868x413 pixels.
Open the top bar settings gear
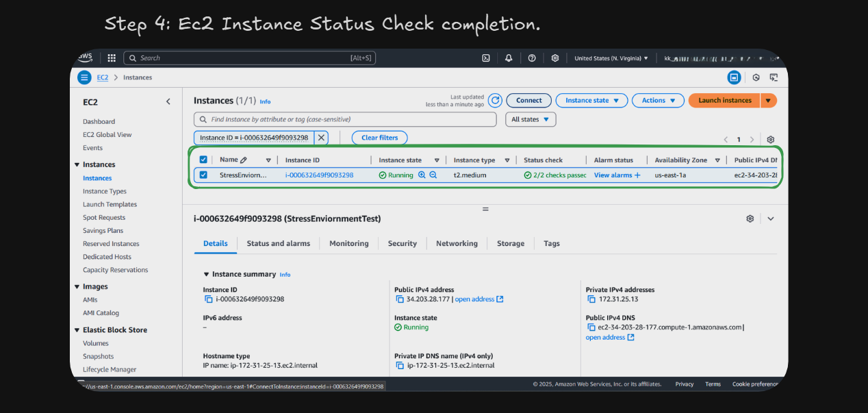click(x=555, y=58)
